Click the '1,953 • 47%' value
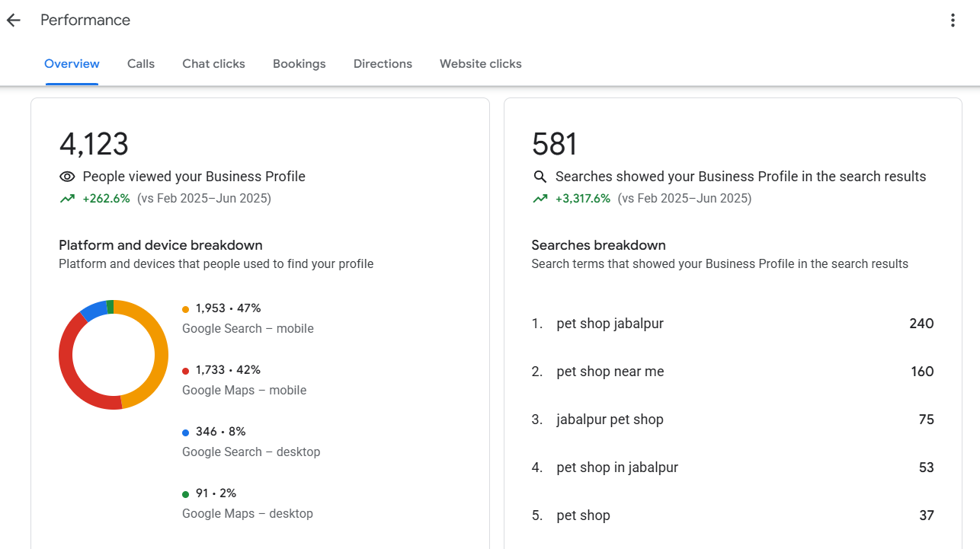 pos(228,308)
